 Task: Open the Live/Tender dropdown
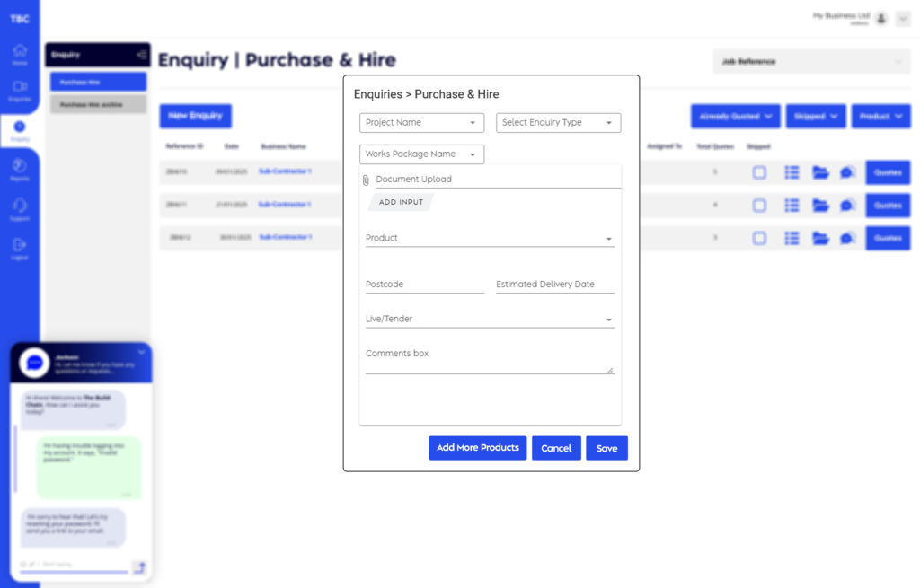coord(490,319)
